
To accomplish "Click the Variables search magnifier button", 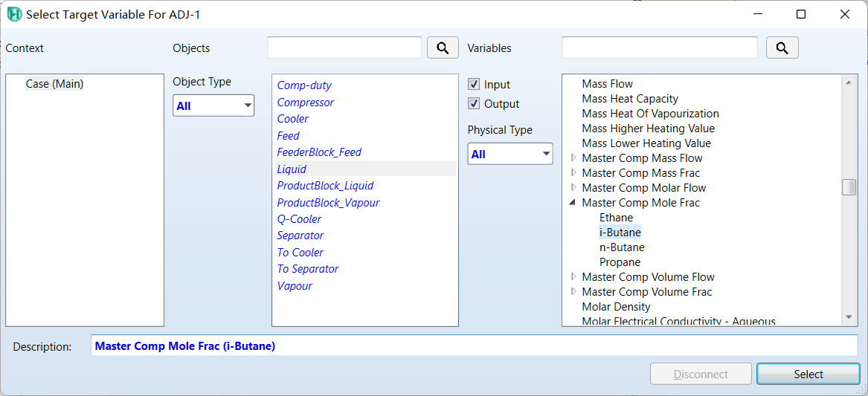I will [x=782, y=48].
